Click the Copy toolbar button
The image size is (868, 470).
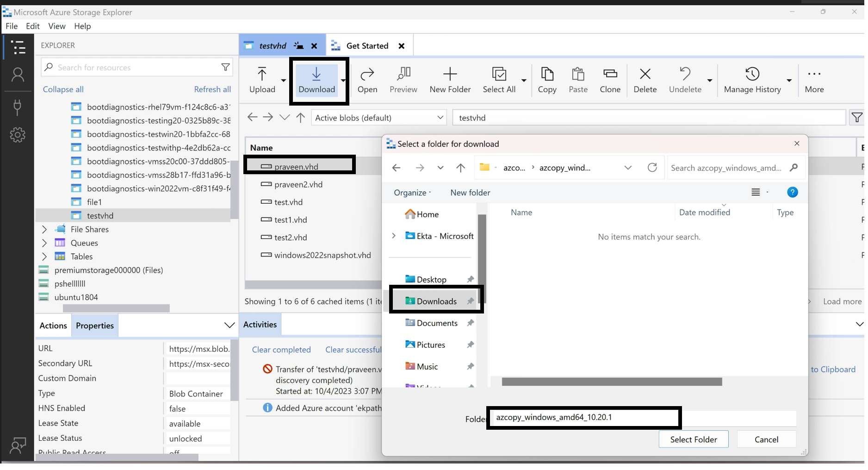coord(547,80)
